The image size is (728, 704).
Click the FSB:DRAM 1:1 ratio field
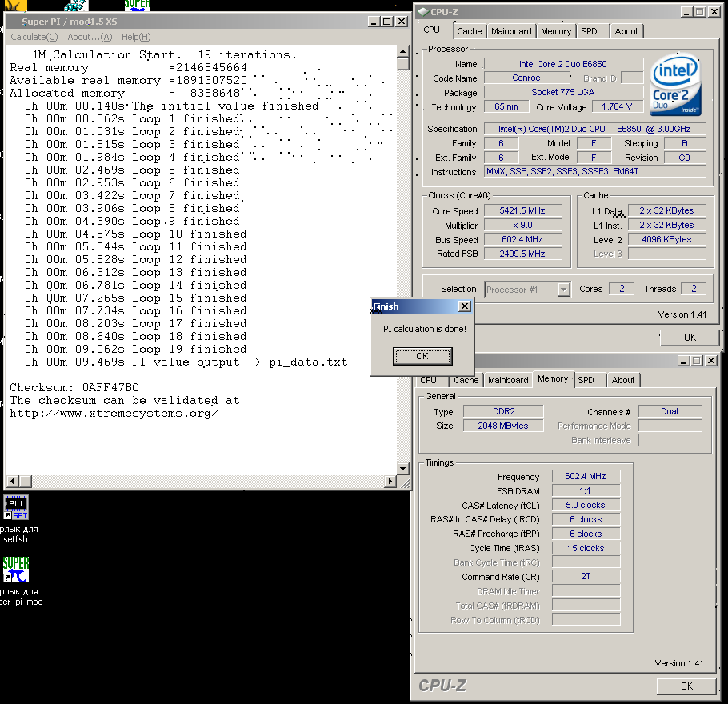586,491
